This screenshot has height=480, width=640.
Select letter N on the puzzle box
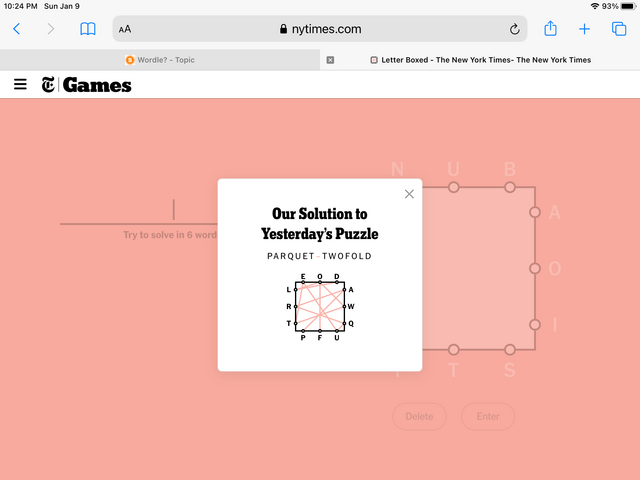click(x=397, y=169)
